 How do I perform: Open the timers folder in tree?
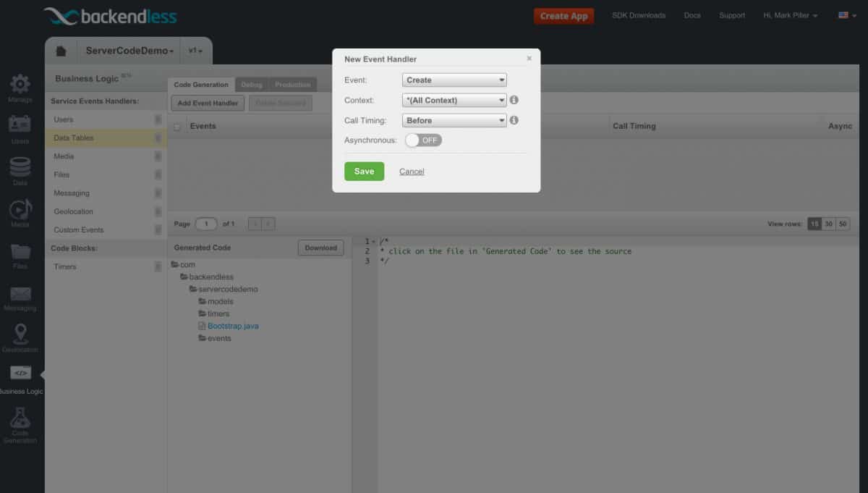pyautogui.click(x=214, y=314)
